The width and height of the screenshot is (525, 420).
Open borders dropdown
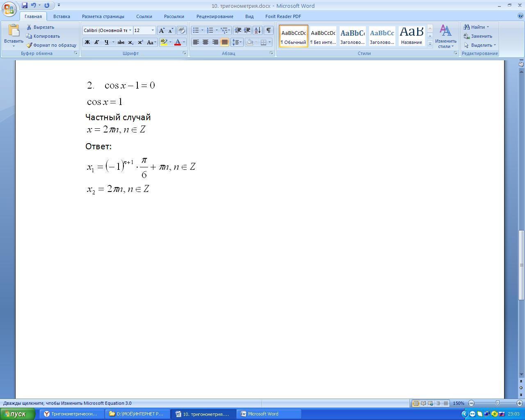tap(269, 42)
